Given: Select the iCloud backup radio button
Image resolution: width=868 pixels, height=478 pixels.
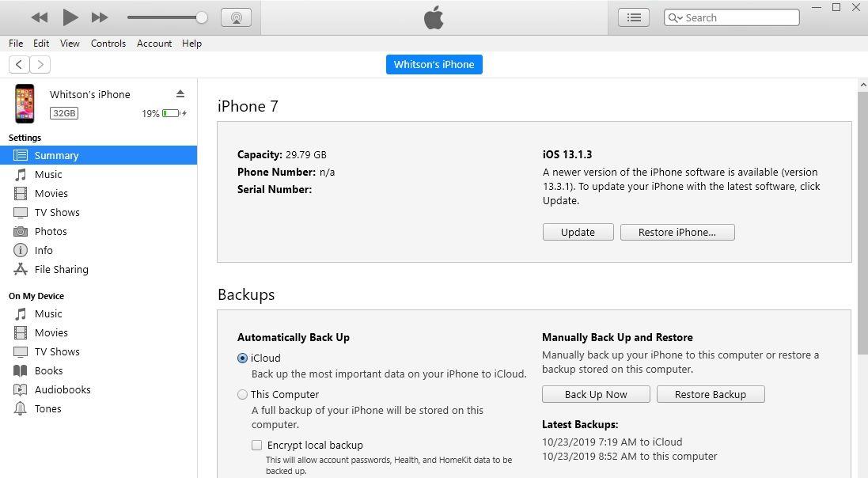Looking at the screenshot, I should tap(242, 358).
